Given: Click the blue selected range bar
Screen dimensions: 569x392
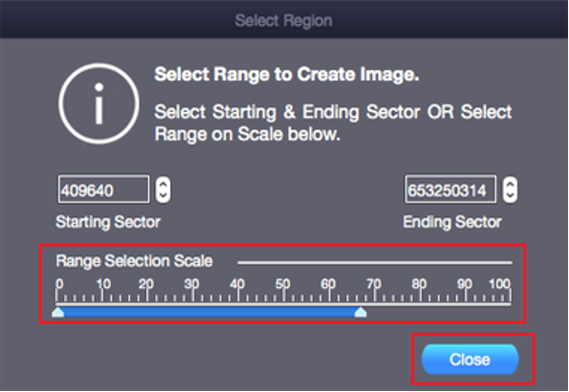Looking at the screenshot, I should (x=209, y=312).
